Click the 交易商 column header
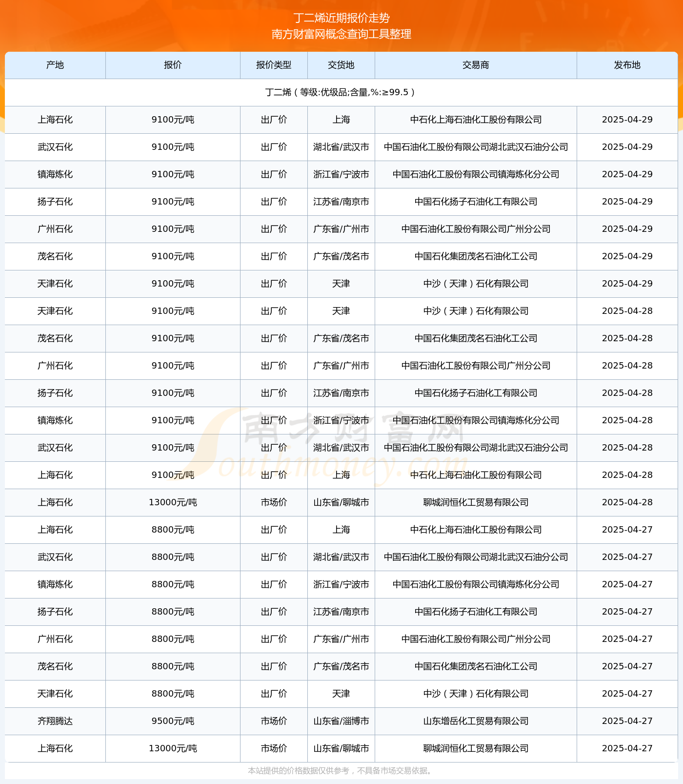The image size is (683, 784). (476, 65)
